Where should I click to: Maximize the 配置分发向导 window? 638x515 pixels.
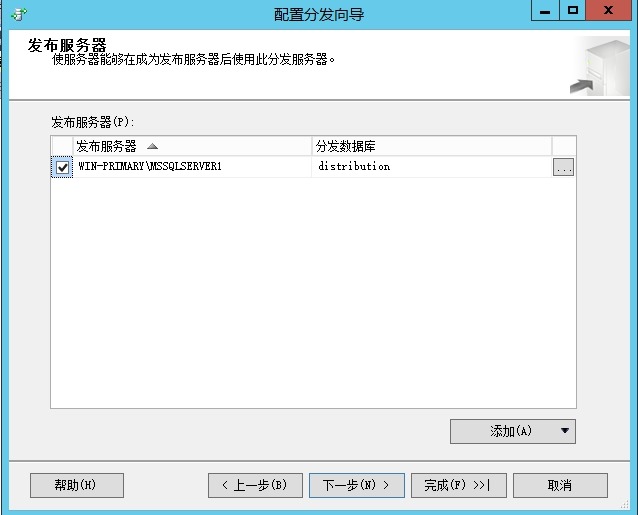[x=573, y=10]
